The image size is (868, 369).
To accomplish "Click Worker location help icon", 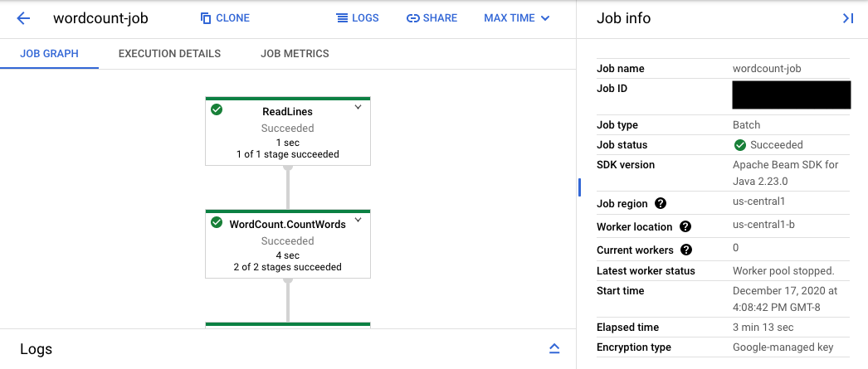I will [685, 226].
